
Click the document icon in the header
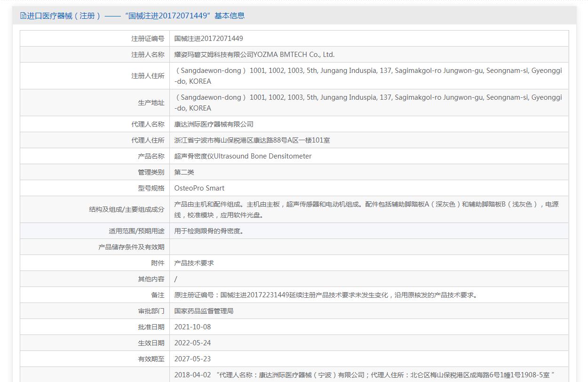point(23,16)
